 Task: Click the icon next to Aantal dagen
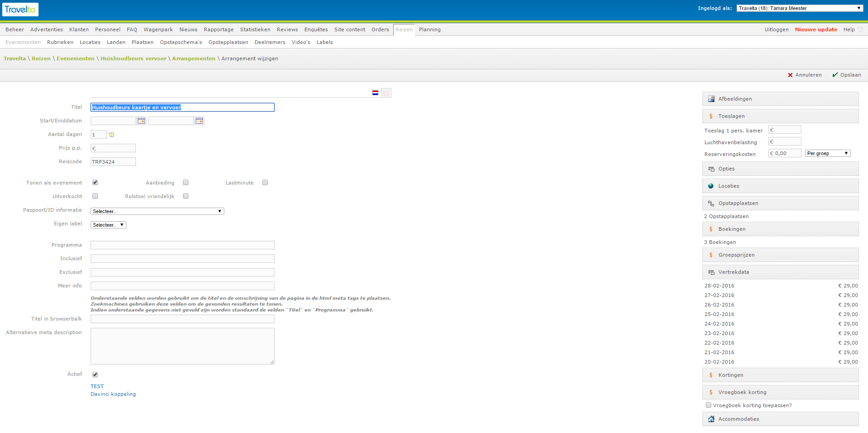pyautogui.click(x=111, y=135)
